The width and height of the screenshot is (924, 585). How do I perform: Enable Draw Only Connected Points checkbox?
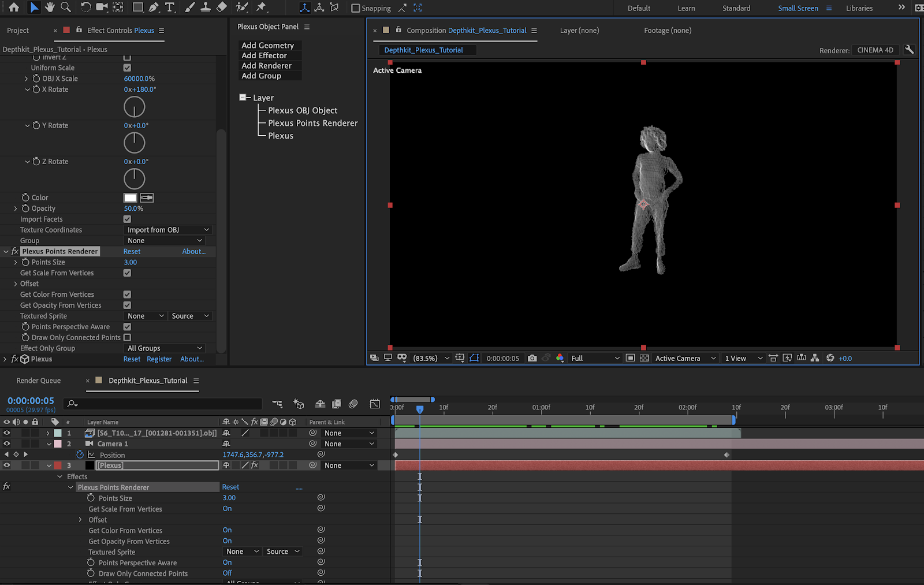(x=127, y=337)
